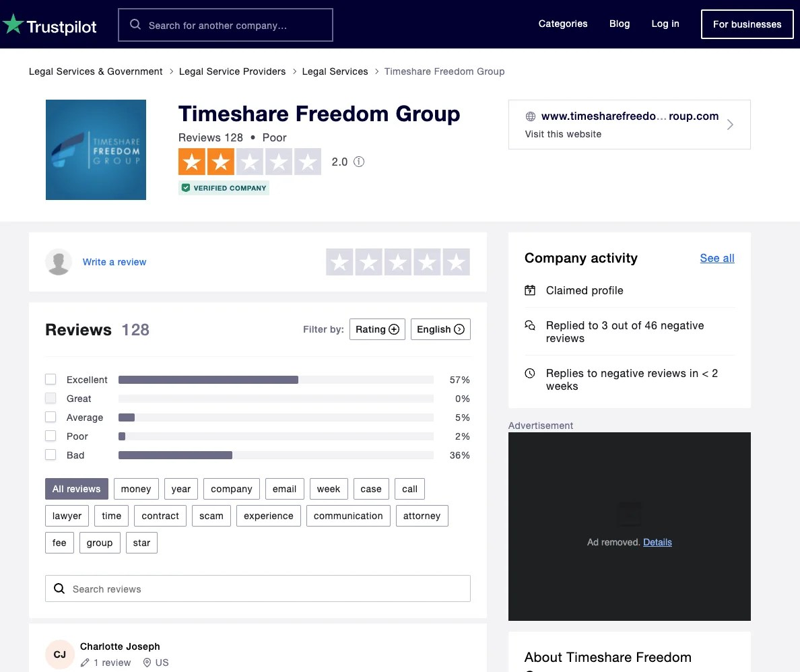This screenshot has width=800, height=672.
Task: Click the pencil icon beside Charlotte Joseph's review count
Action: click(84, 663)
